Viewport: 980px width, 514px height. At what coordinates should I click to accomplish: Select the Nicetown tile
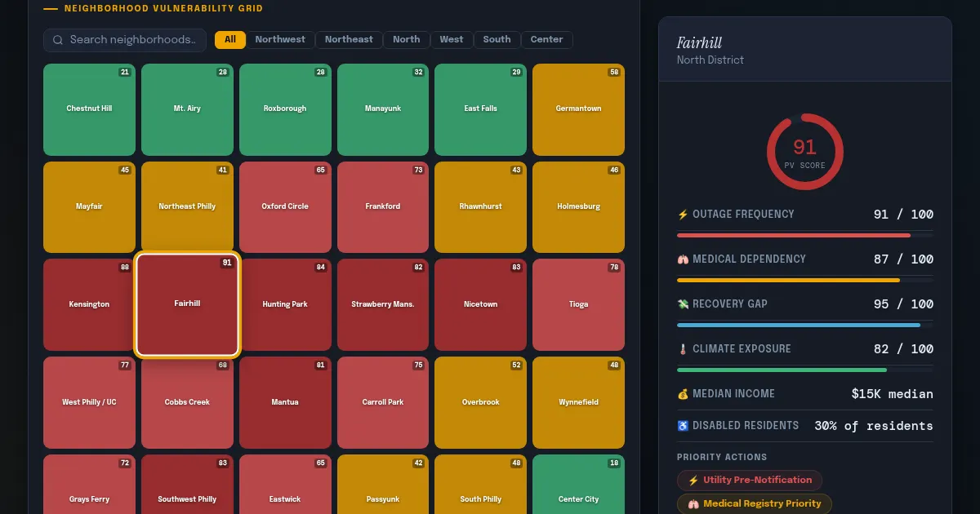point(480,305)
